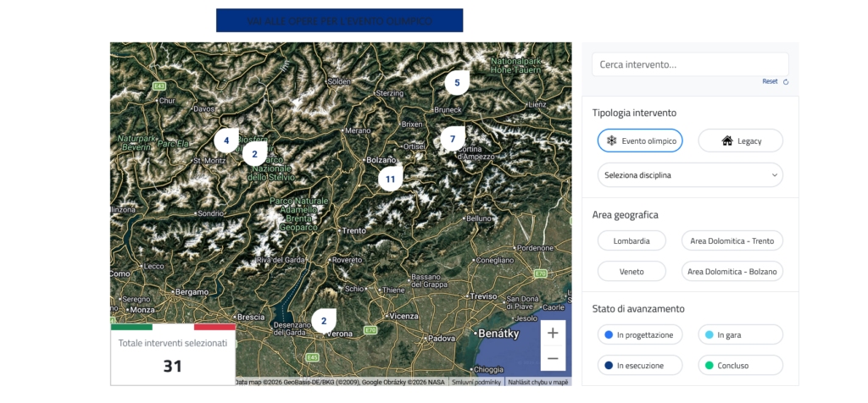Image resolution: width=868 pixels, height=403 pixels.
Task: Enable the In progettazione status filter
Action: 639,334
